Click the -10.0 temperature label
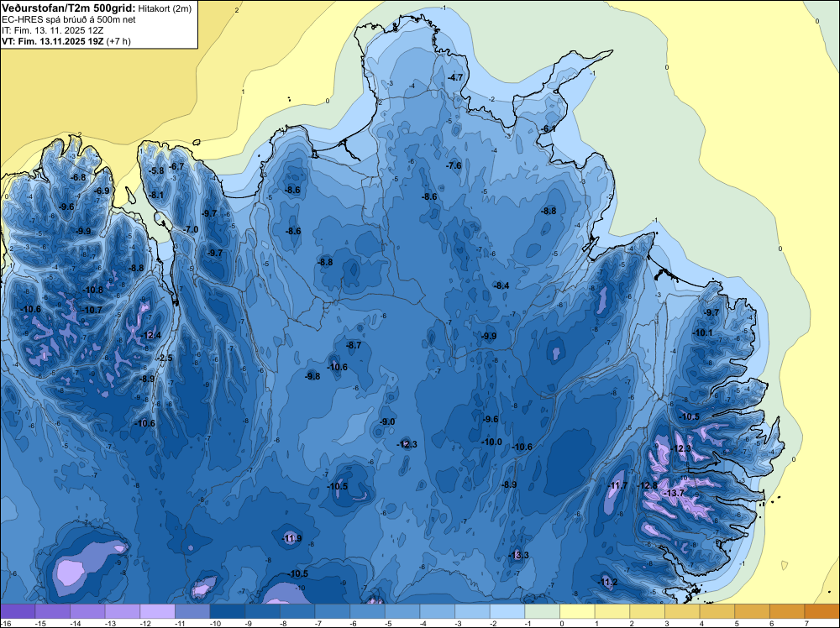The image size is (840, 628). coord(491,442)
